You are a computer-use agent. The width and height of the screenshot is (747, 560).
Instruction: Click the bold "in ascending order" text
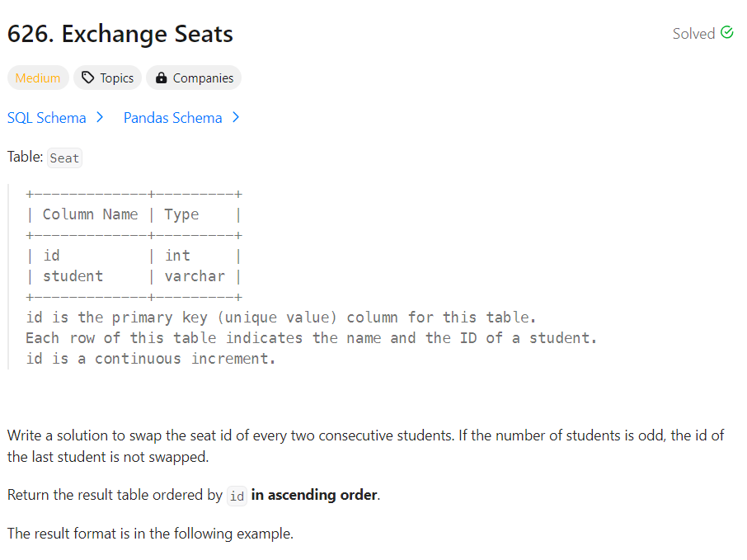[314, 496]
